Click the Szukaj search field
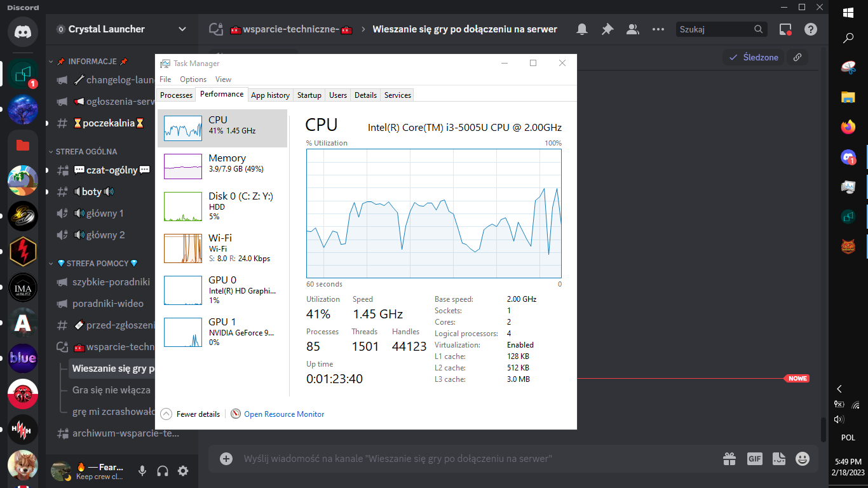The image size is (868, 488). tap(715, 29)
